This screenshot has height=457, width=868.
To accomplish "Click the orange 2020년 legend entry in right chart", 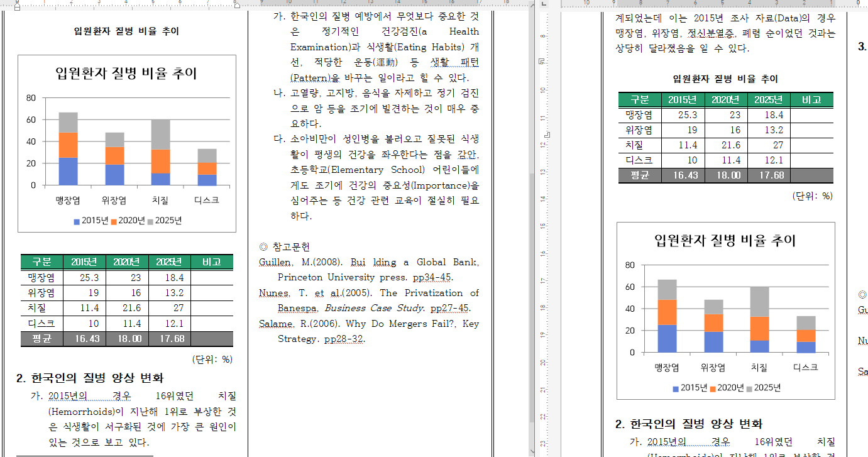I will point(725,388).
